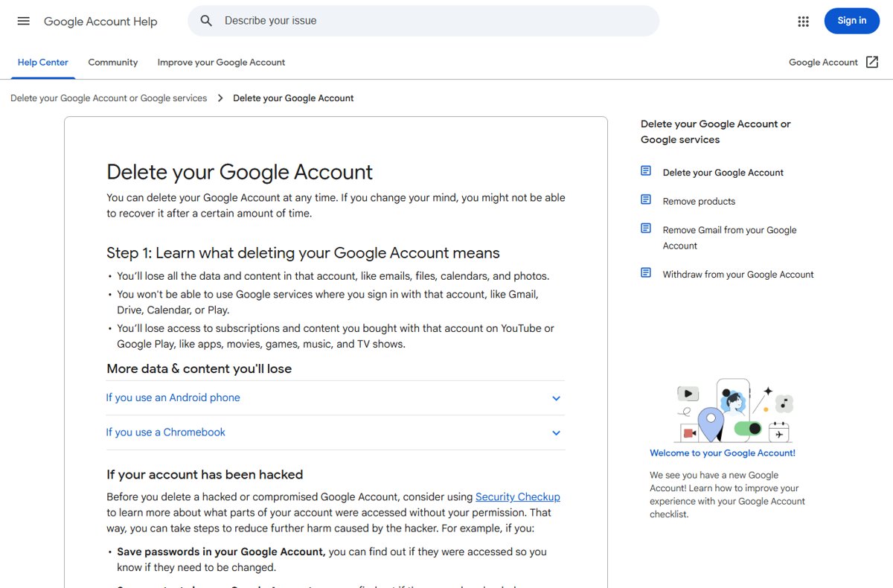Image resolution: width=893 pixels, height=588 pixels.
Task: Click the article icon beside Remove Gmail
Action: pos(646,229)
